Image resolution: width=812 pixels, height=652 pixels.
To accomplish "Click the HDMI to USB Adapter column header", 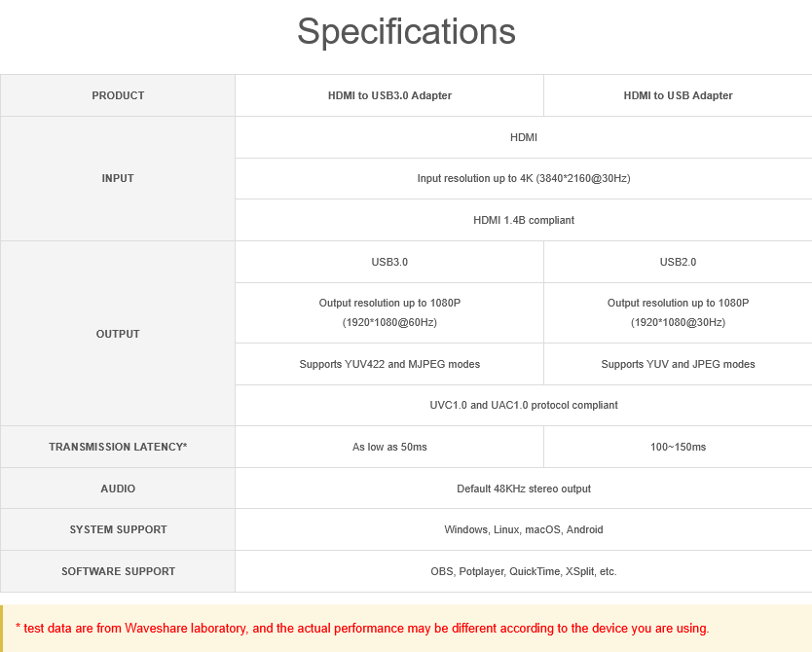I will pyautogui.click(x=678, y=95).
